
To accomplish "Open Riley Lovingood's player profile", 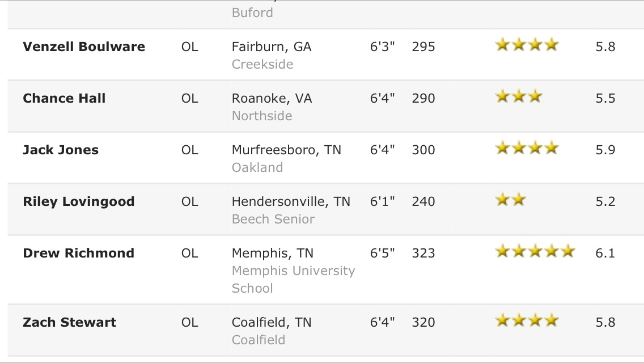I will pyautogui.click(x=78, y=201).
